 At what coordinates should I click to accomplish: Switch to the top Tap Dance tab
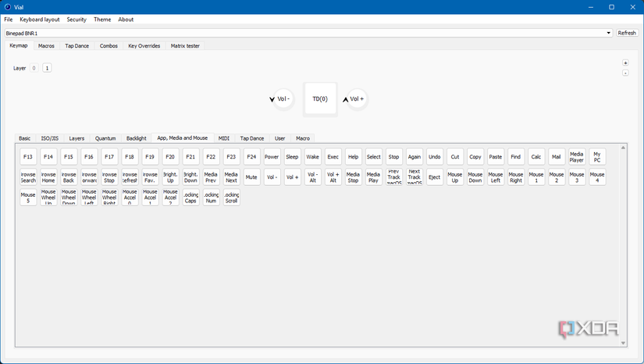[x=76, y=46]
